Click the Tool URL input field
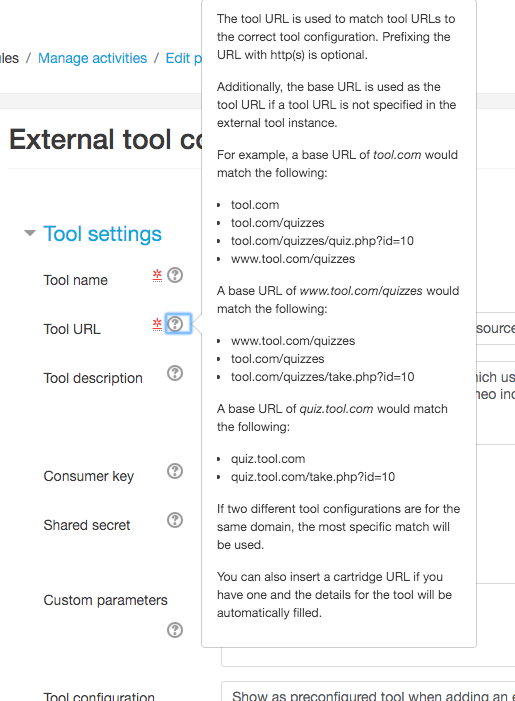This screenshot has height=701, width=515. (495, 329)
